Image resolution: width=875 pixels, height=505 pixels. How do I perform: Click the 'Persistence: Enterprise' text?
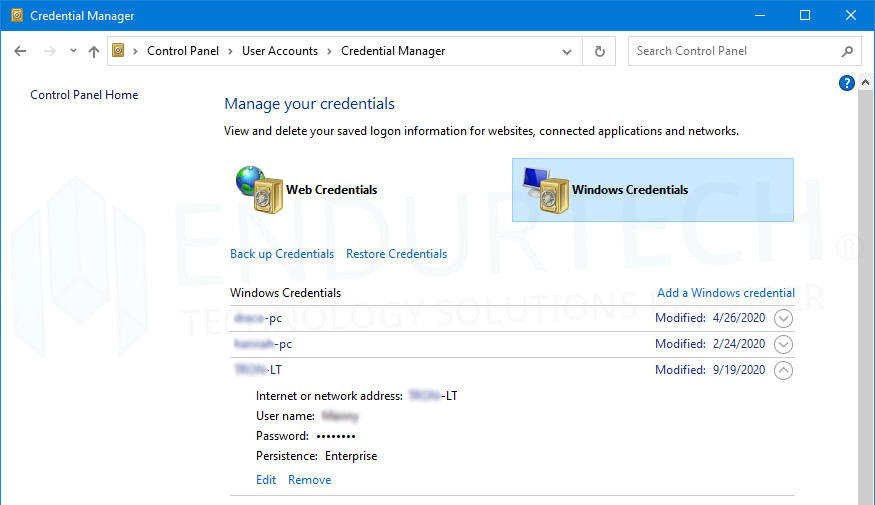pyautogui.click(x=316, y=456)
